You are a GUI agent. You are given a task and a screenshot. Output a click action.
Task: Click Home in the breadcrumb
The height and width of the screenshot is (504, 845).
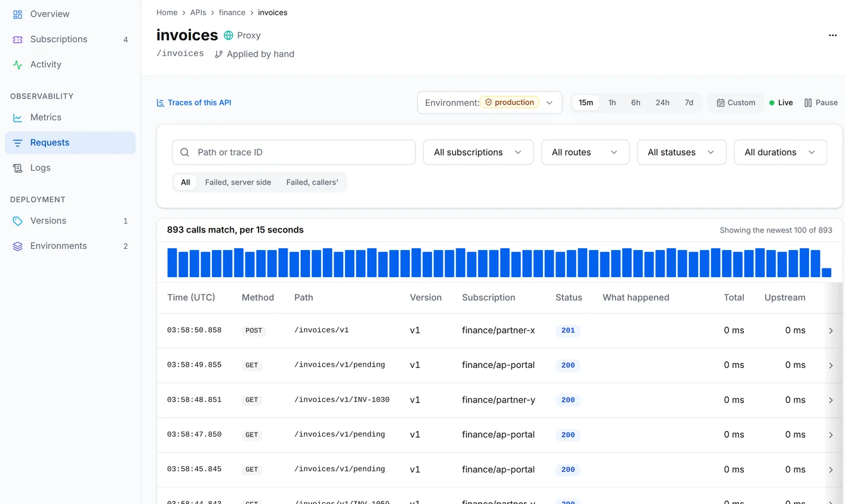[167, 13]
